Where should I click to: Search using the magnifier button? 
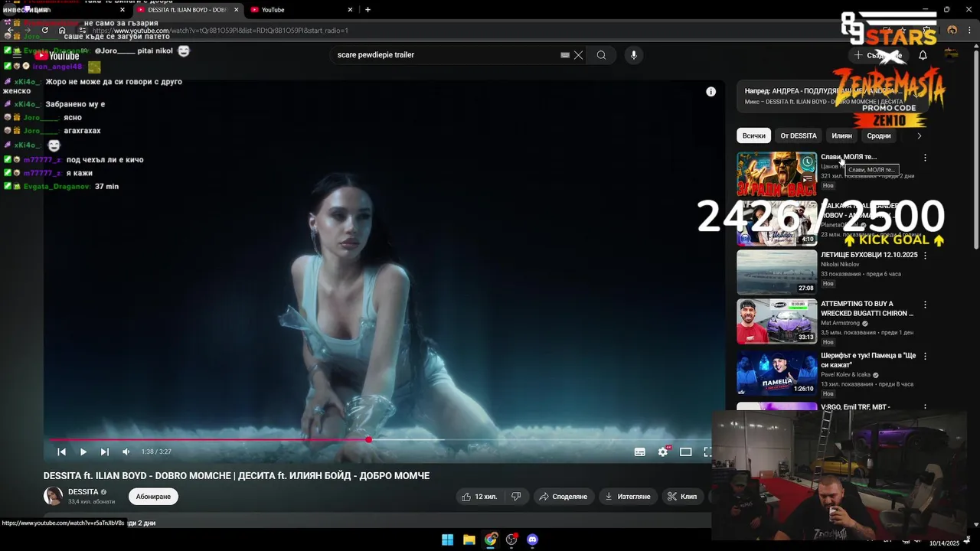click(x=601, y=55)
